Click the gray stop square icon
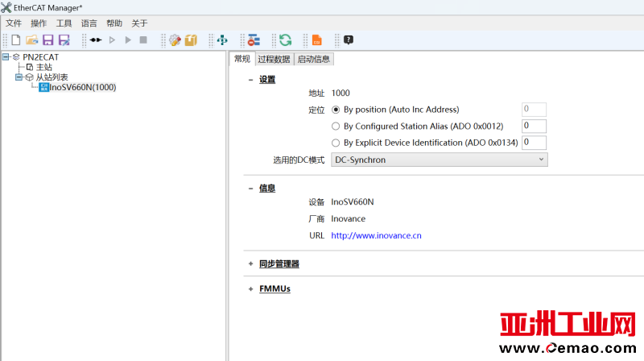Image resolution: width=644 pixels, height=361 pixels. tap(143, 39)
